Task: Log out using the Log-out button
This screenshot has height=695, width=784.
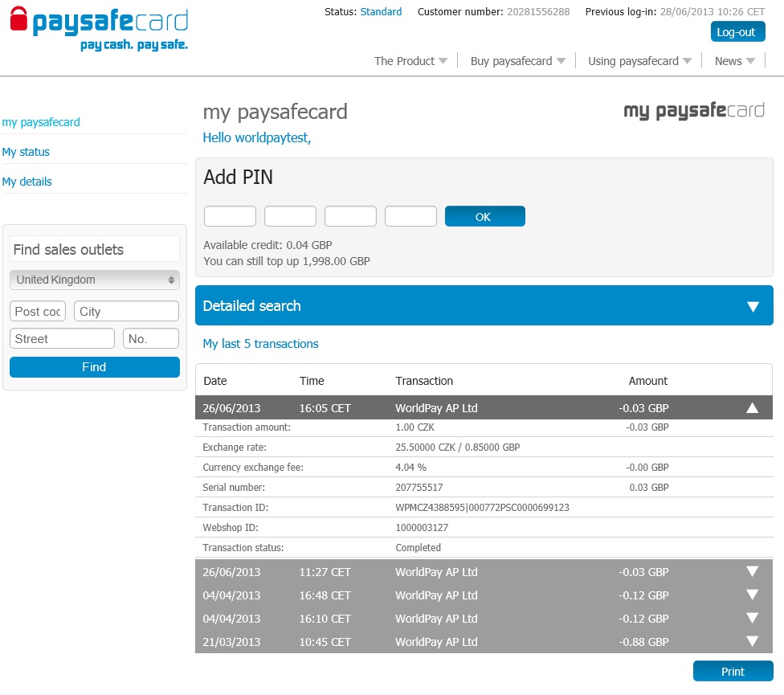Action: click(x=737, y=32)
